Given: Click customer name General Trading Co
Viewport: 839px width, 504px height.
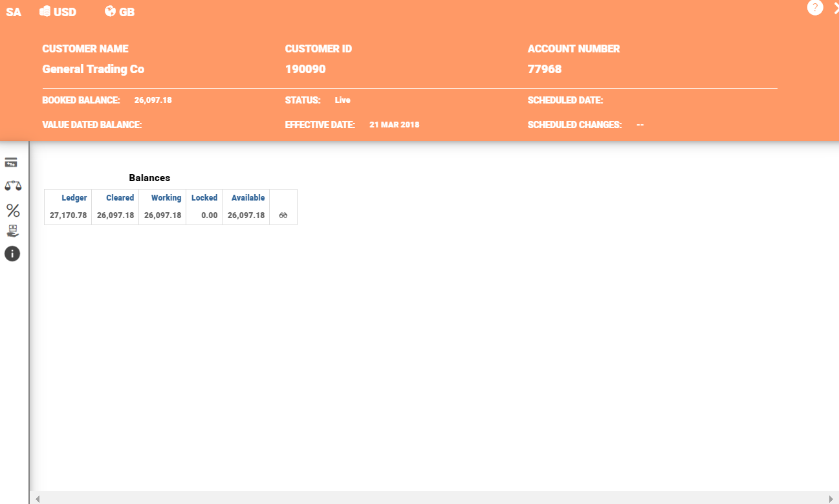Looking at the screenshot, I should coord(93,69).
